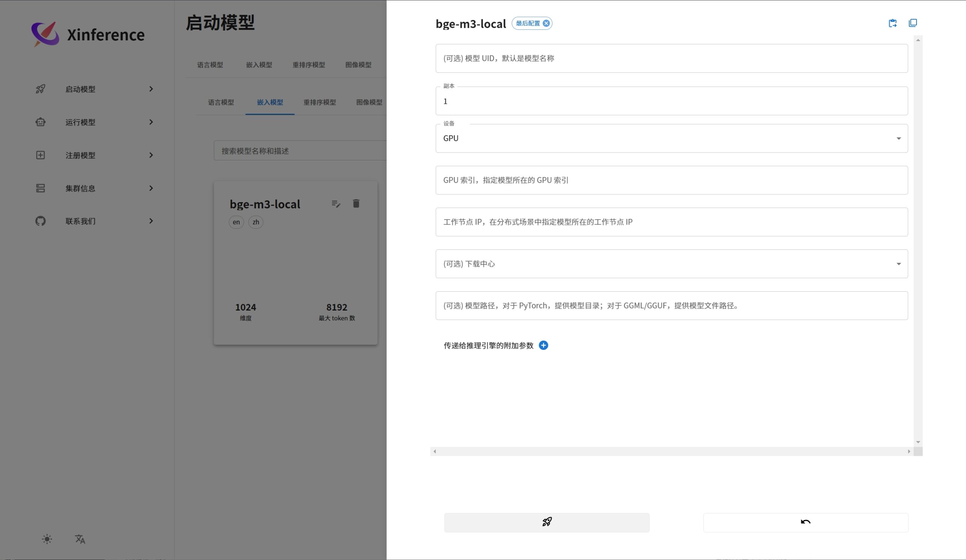The height and width of the screenshot is (560, 966).
Task: Click the 8192 最大 token 数 value
Action: tap(337, 308)
